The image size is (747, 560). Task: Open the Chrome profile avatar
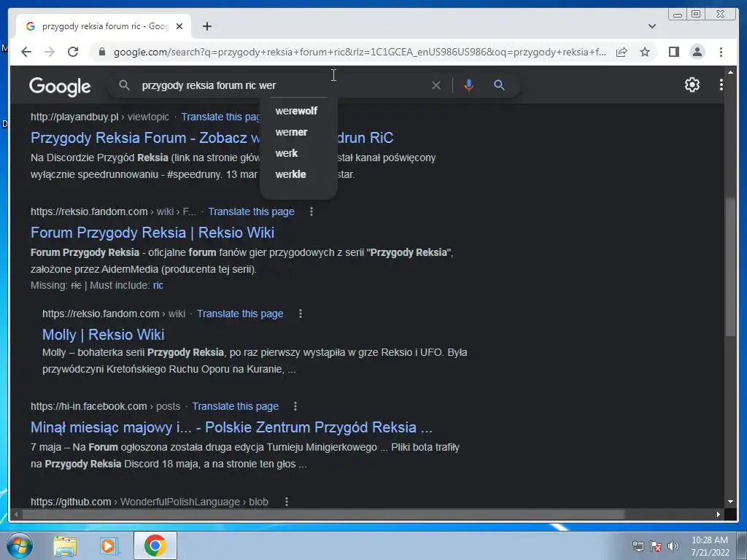[697, 52]
